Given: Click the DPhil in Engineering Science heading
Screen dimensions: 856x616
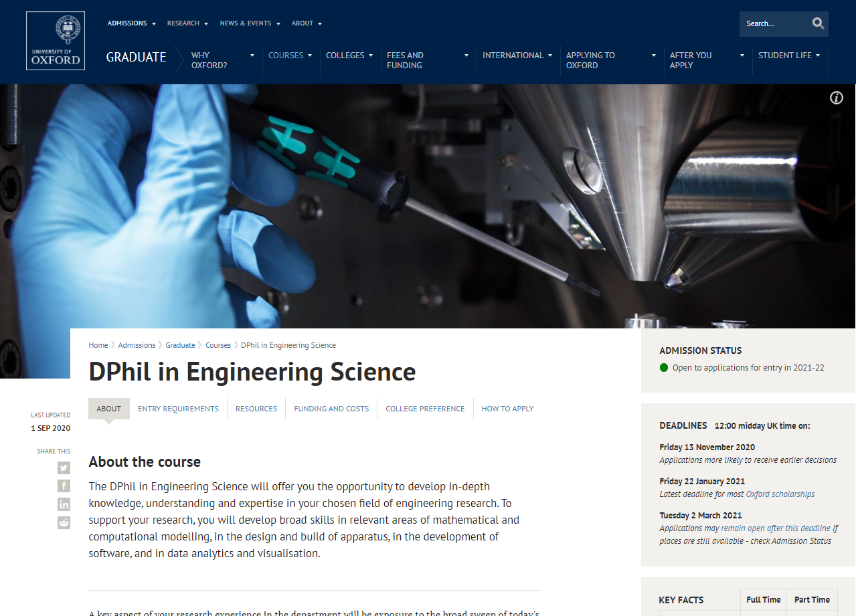Looking at the screenshot, I should point(252,372).
